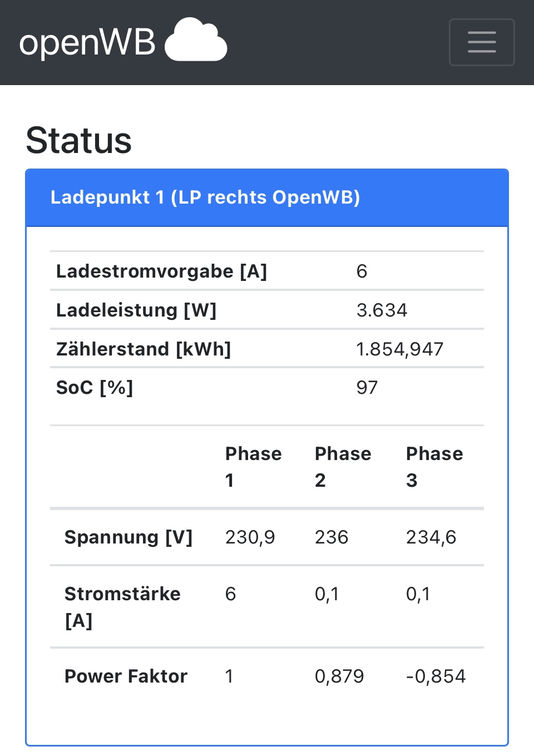This screenshot has height=756, width=534.
Task: Select Phase 1 voltage value 230,9
Action: 250,537
